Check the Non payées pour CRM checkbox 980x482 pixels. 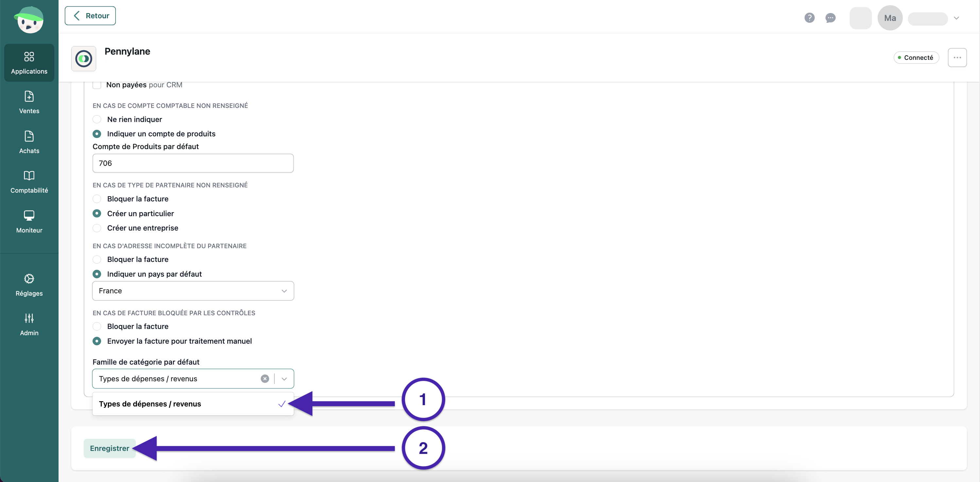pos(97,85)
